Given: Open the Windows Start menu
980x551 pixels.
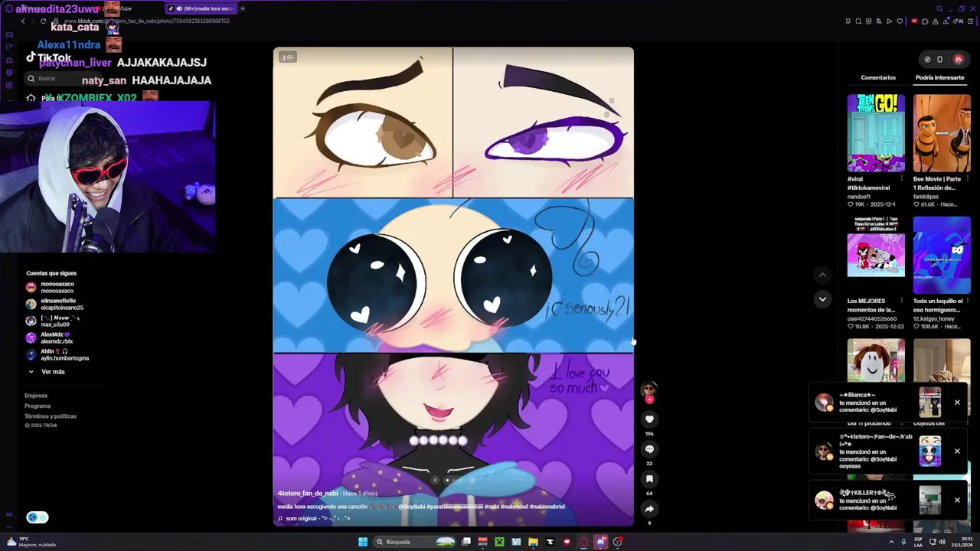Looking at the screenshot, I should click(363, 542).
